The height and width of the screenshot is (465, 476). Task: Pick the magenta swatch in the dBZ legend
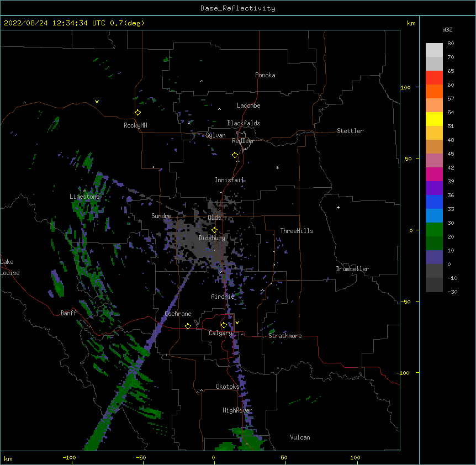(434, 174)
